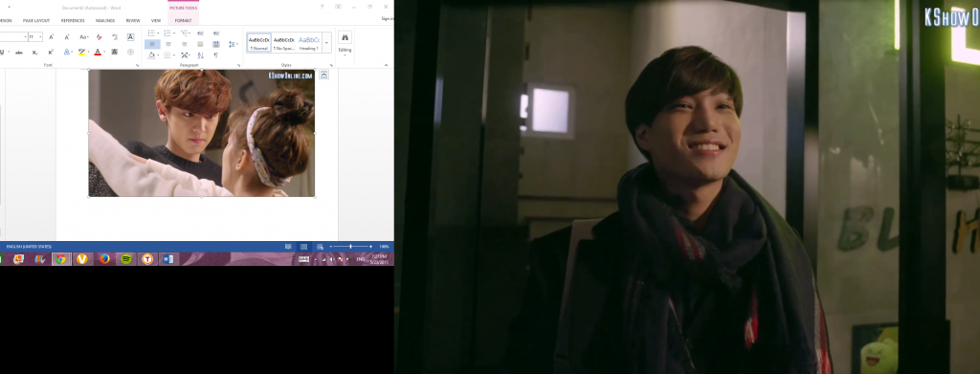Toggle subscript formatting
The image size is (980, 374).
(x=35, y=53)
